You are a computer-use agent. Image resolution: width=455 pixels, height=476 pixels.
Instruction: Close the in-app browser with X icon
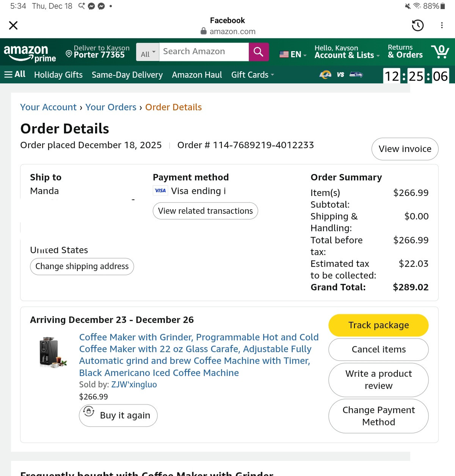coord(13,25)
